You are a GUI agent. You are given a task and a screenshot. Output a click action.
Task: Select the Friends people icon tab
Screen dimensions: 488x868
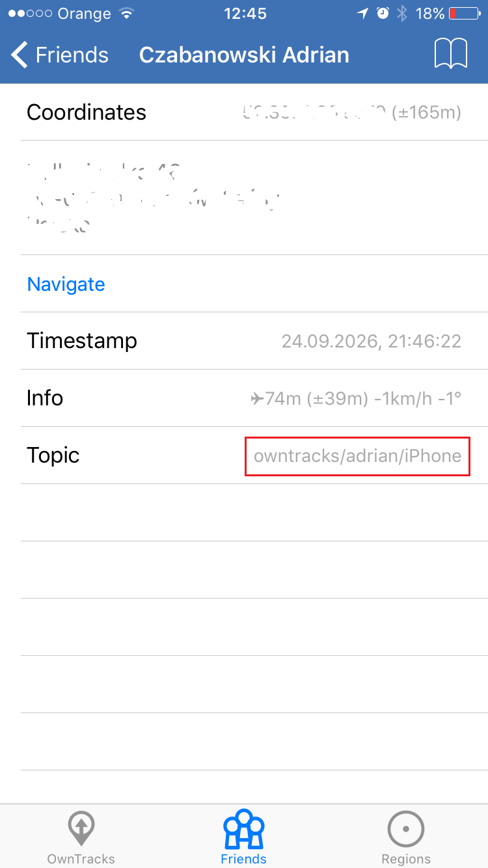(x=244, y=829)
